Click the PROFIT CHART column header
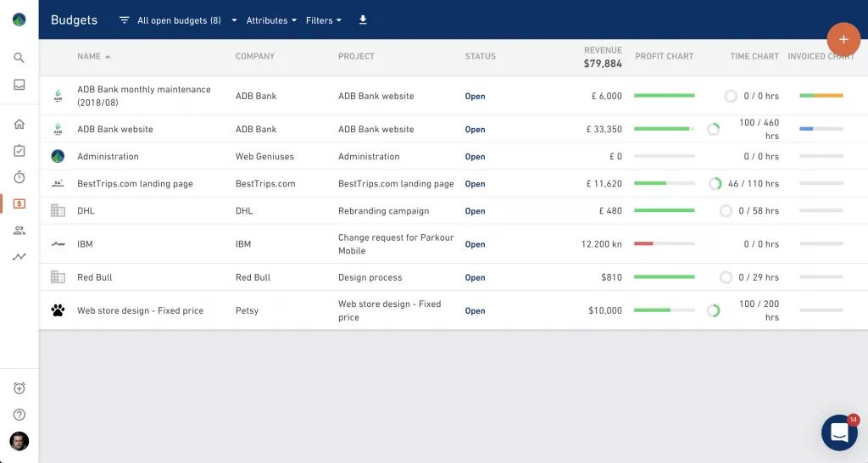This screenshot has width=868, height=463. coord(665,57)
